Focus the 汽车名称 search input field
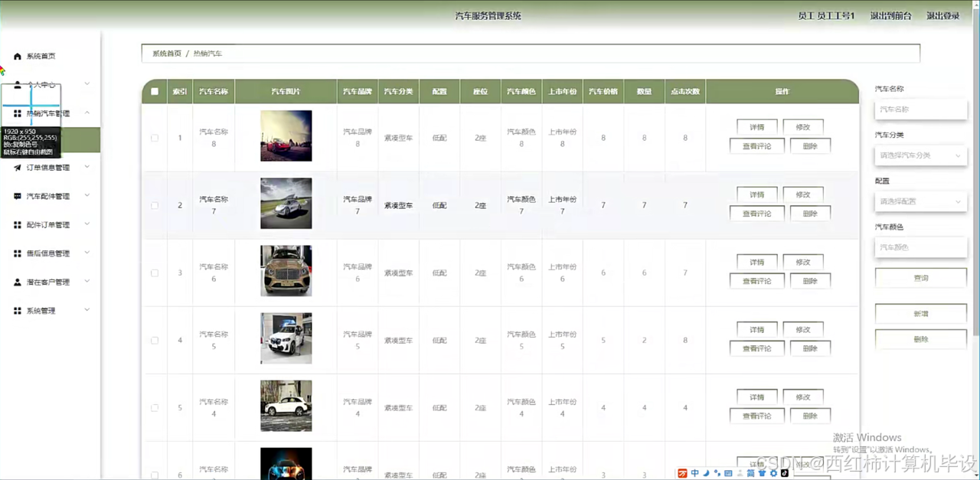Viewport: 980px width, 480px height. pos(920,109)
